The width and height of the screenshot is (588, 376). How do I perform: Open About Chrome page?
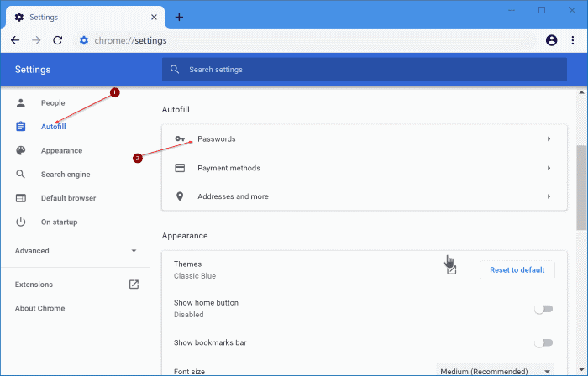pyautogui.click(x=39, y=308)
